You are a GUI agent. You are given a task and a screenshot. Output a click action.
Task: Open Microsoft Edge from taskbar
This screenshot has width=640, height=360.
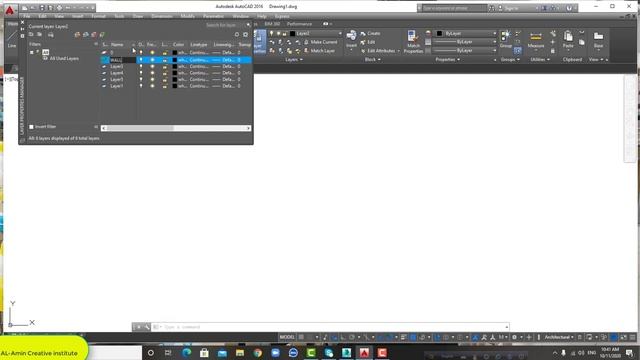pos(187,353)
